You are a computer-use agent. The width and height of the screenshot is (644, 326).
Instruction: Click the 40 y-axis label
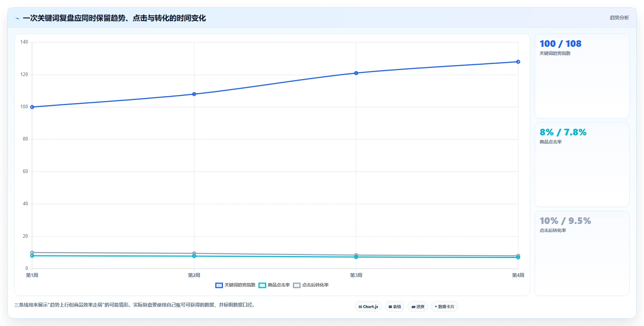click(25, 204)
